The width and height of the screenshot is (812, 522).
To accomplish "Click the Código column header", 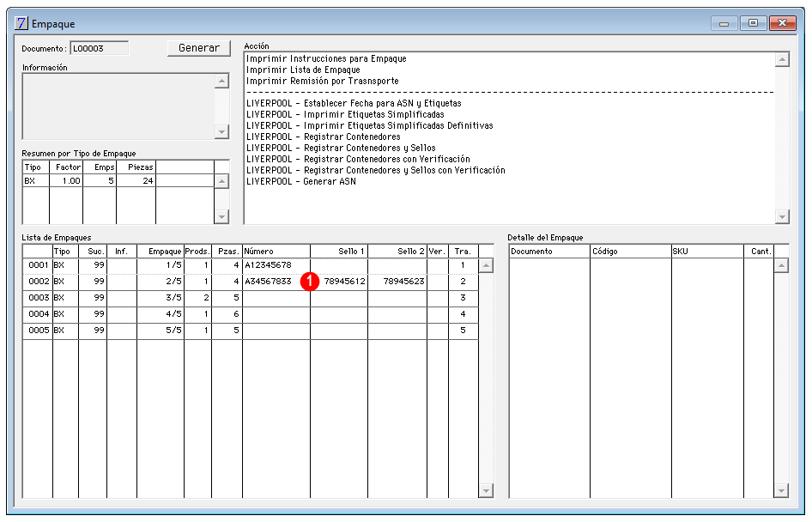I will tap(631, 252).
